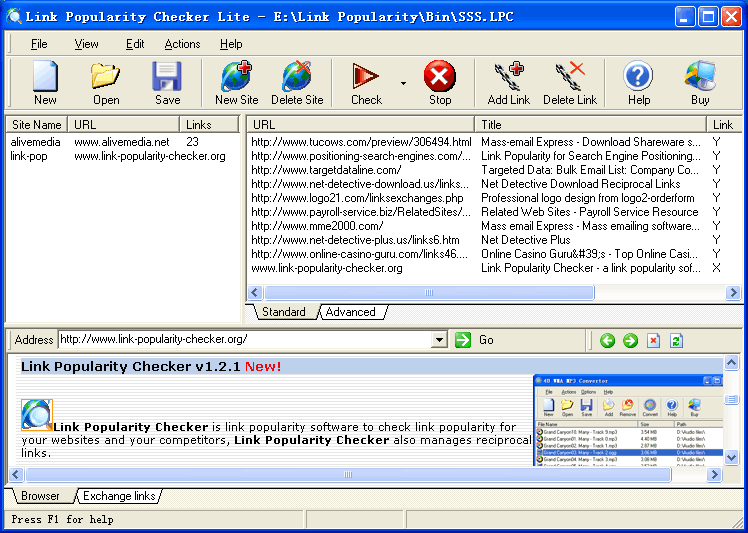Click the green Go arrow icon
This screenshot has width=748, height=533.
(463, 340)
